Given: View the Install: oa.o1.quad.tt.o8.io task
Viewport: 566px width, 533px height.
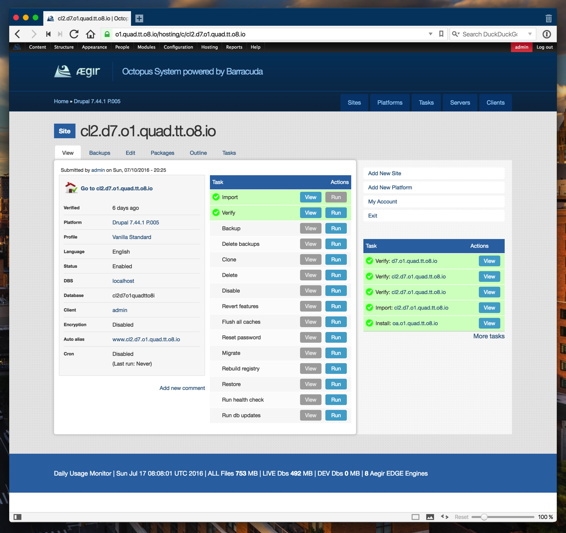Looking at the screenshot, I should (x=489, y=323).
